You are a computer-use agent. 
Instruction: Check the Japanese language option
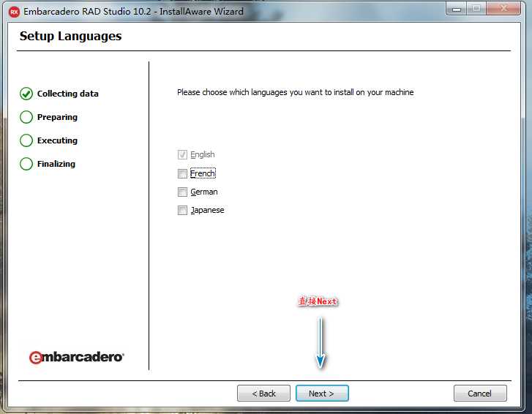(182, 210)
